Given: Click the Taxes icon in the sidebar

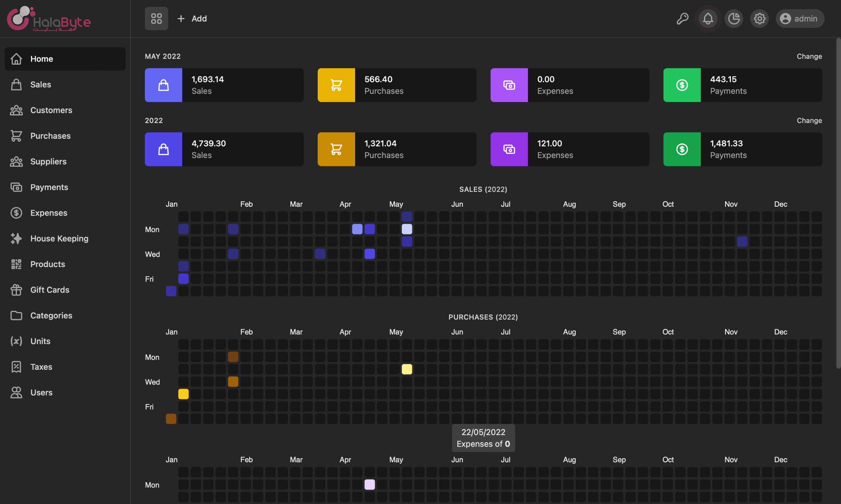Looking at the screenshot, I should (x=16, y=367).
